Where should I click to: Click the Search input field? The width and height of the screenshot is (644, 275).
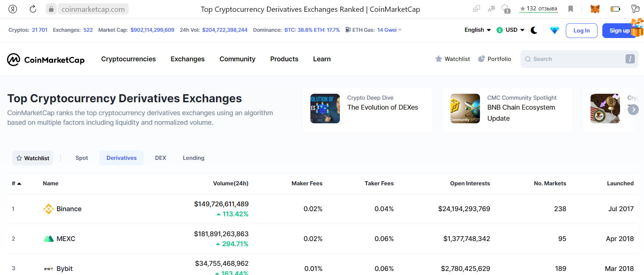[579, 59]
